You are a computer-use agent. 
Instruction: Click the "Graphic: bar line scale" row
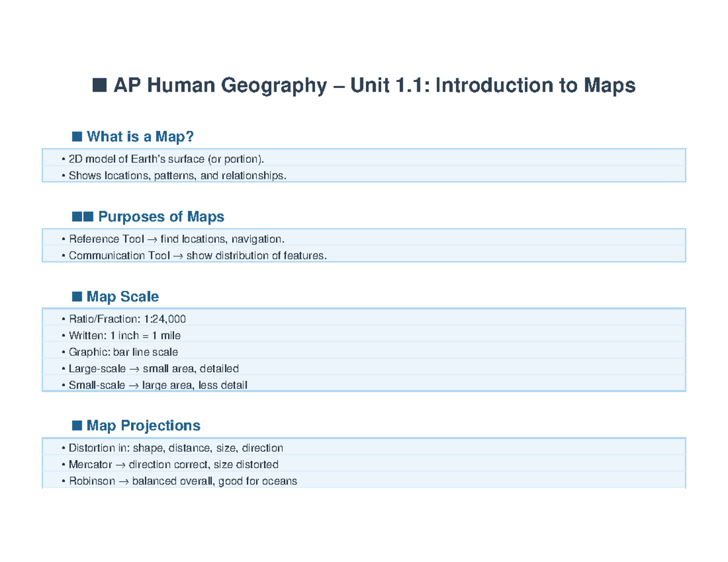point(123,352)
